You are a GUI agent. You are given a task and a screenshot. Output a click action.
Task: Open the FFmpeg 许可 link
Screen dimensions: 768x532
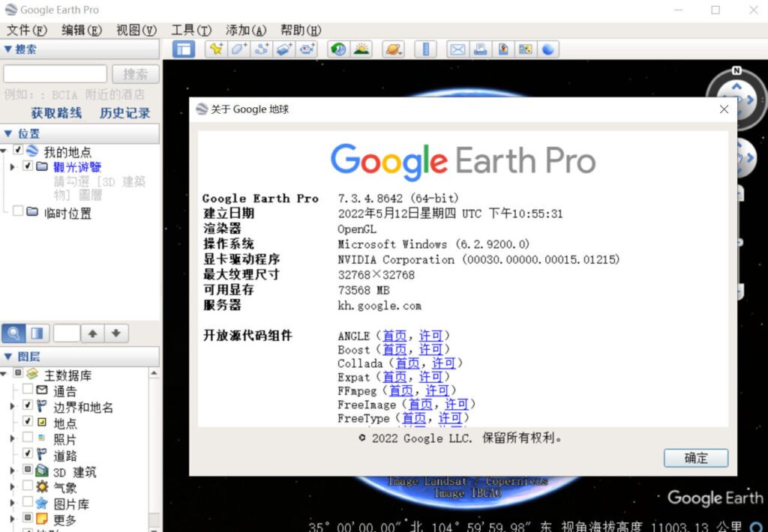[x=437, y=390]
